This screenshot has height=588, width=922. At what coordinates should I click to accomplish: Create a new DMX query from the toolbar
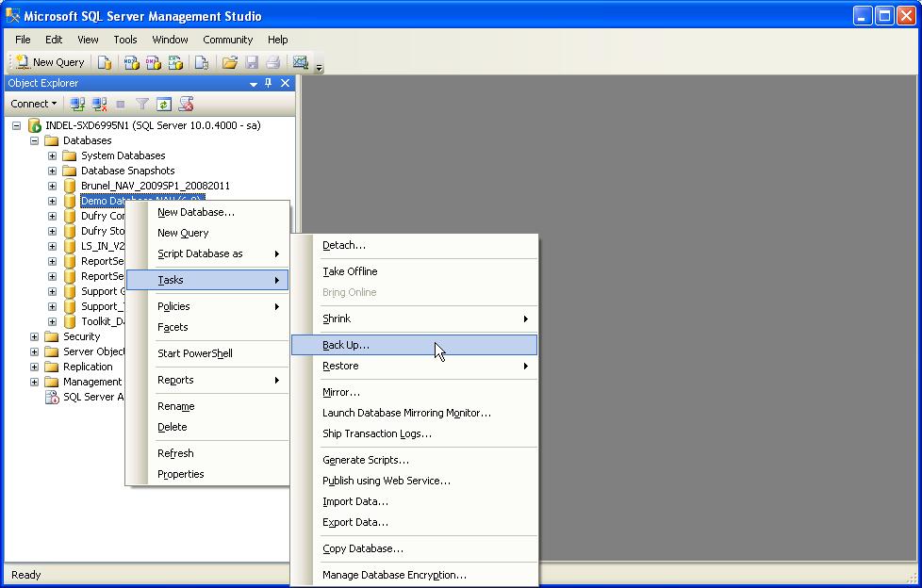click(x=152, y=62)
